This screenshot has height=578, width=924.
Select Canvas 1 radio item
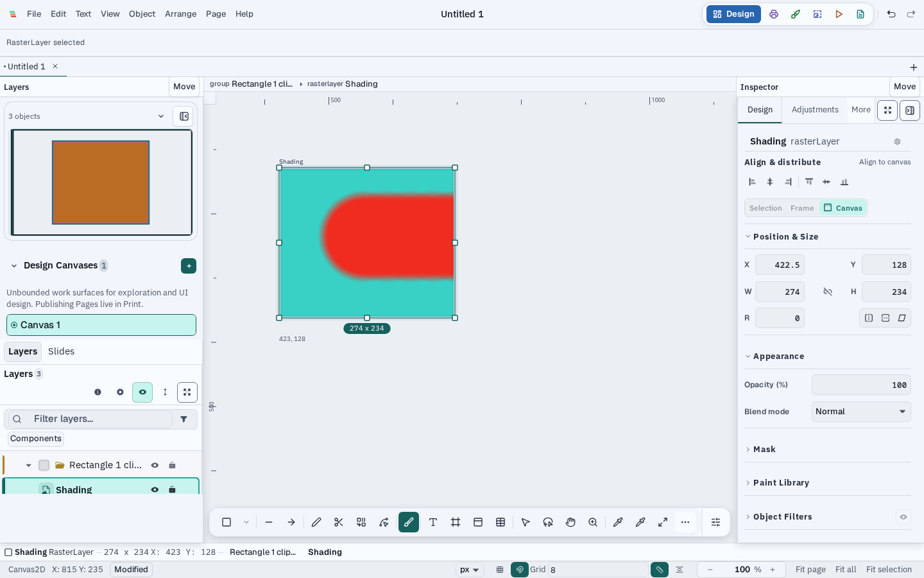(101, 325)
